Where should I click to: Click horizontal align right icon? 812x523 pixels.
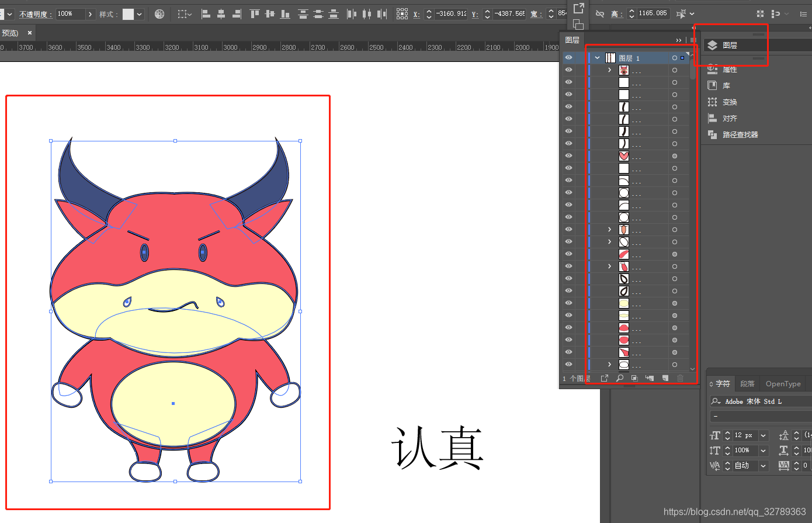coord(236,14)
